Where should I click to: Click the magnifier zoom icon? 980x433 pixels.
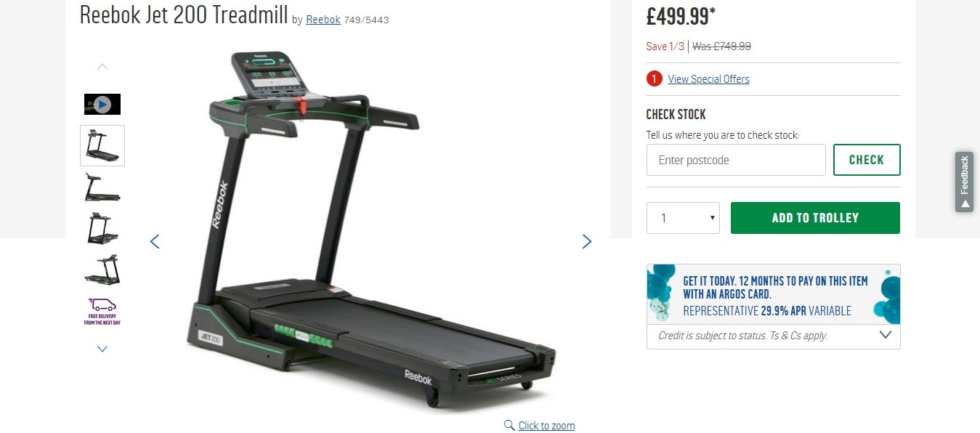click(509, 425)
